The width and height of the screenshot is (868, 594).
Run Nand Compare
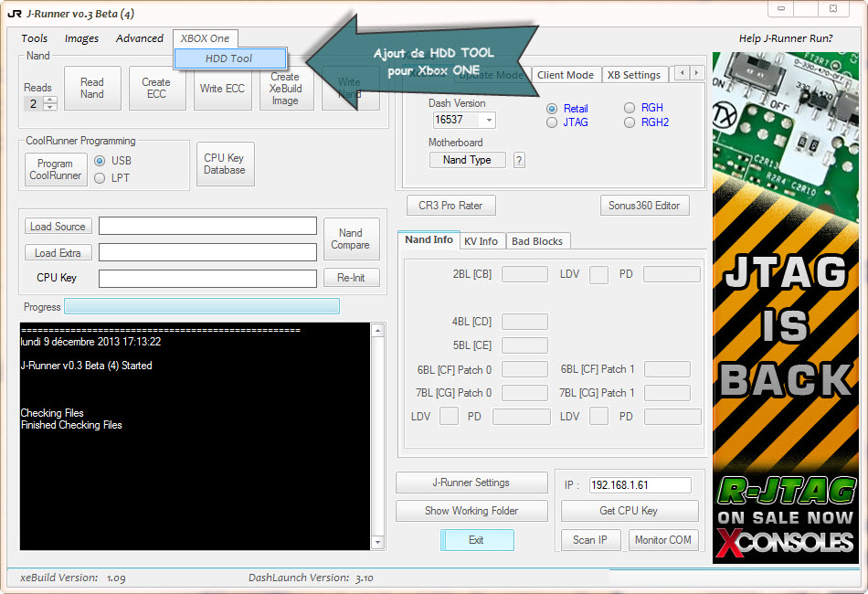(x=351, y=239)
